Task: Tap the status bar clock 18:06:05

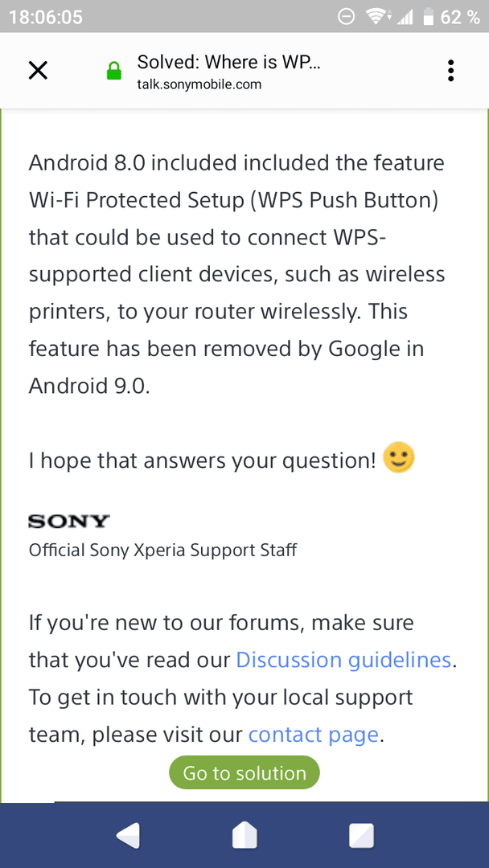Action: click(46, 17)
